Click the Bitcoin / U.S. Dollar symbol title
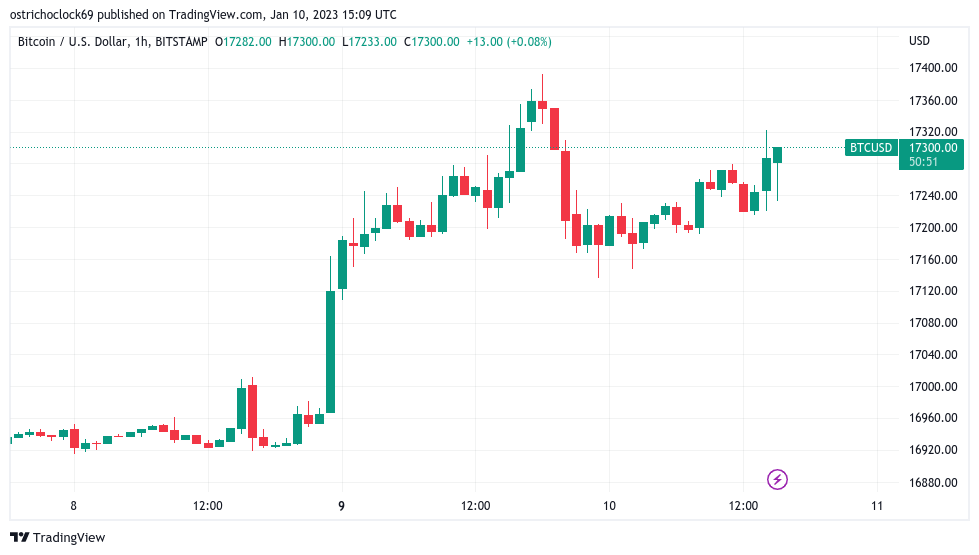979x555 pixels. [x=73, y=42]
